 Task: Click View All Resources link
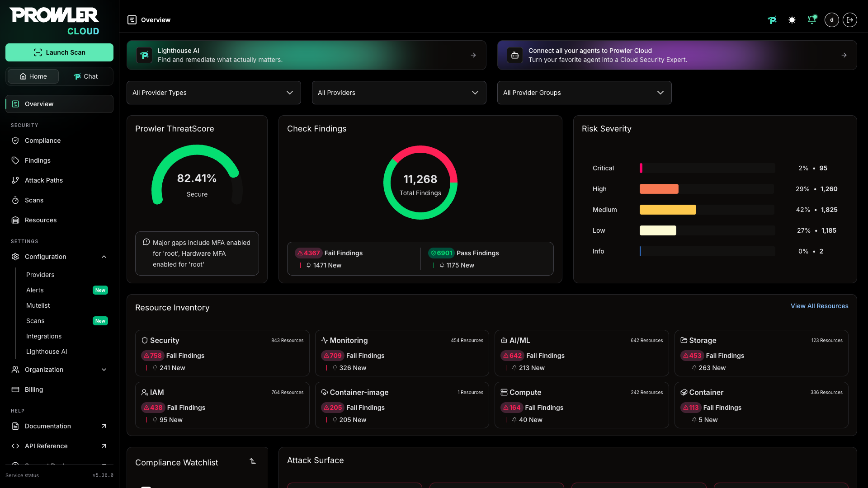click(x=820, y=306)
